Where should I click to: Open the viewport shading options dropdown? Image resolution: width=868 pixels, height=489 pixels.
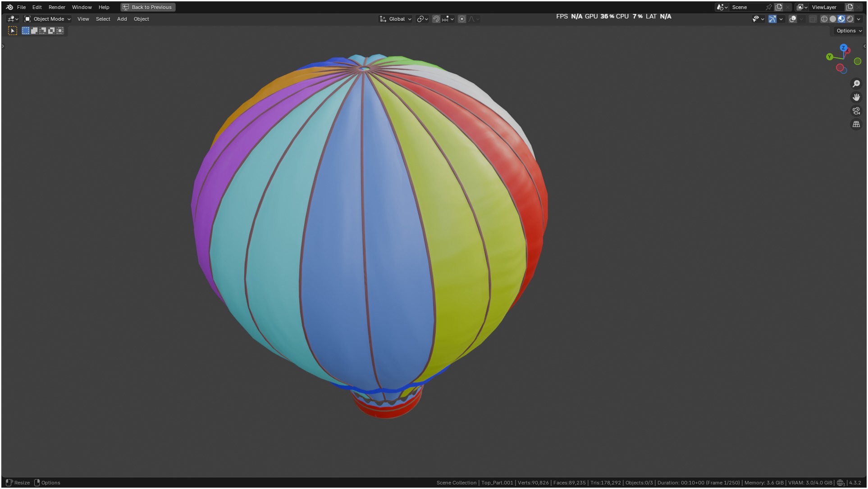858,19
